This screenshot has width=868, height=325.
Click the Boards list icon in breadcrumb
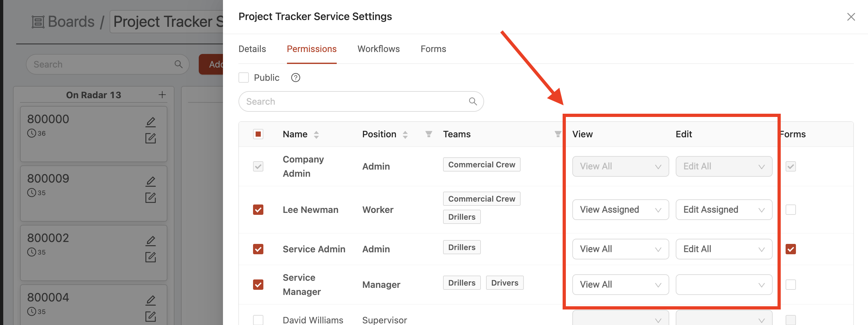(x=38, y=22)
